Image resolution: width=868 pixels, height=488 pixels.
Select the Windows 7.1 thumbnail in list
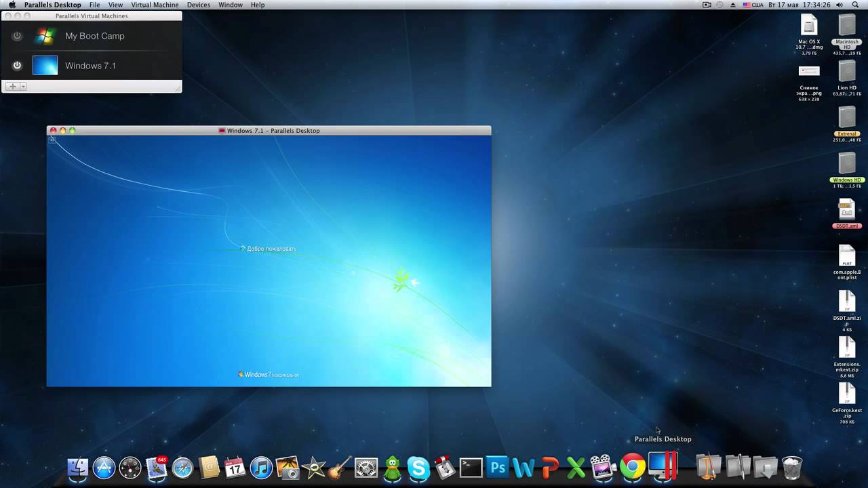tap(45, 66)
